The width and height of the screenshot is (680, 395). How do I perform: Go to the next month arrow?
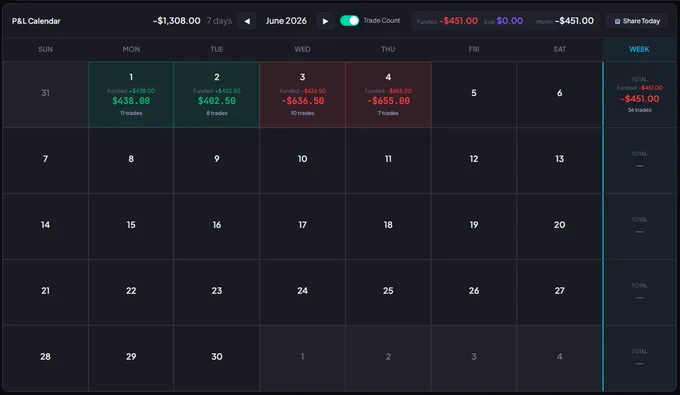(325, 21)
